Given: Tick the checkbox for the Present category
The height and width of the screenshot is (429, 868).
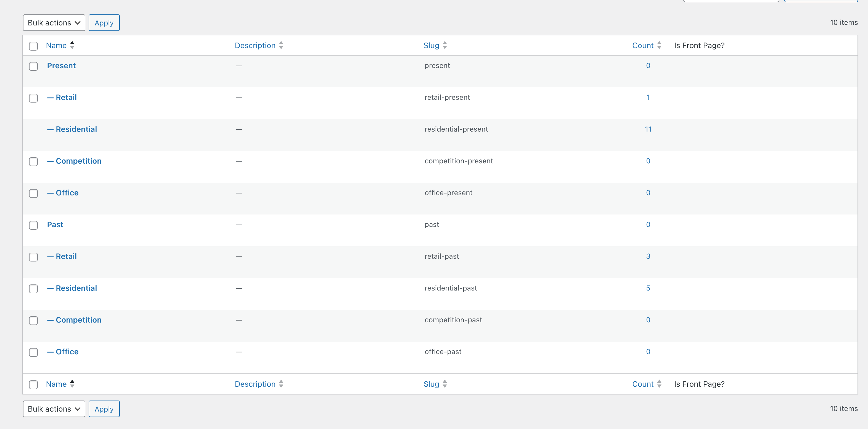Looking at the screenshot, I should pyautogui.click(x=33, y=66).
